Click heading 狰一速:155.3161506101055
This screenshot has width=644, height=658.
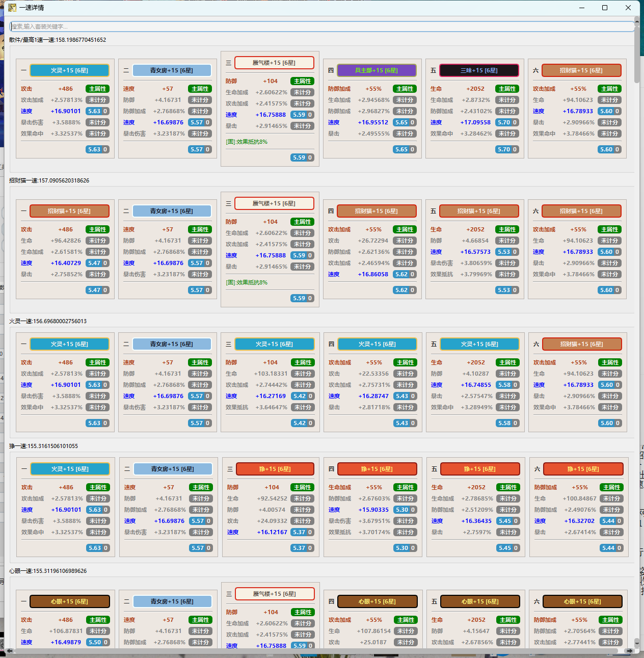44,446
